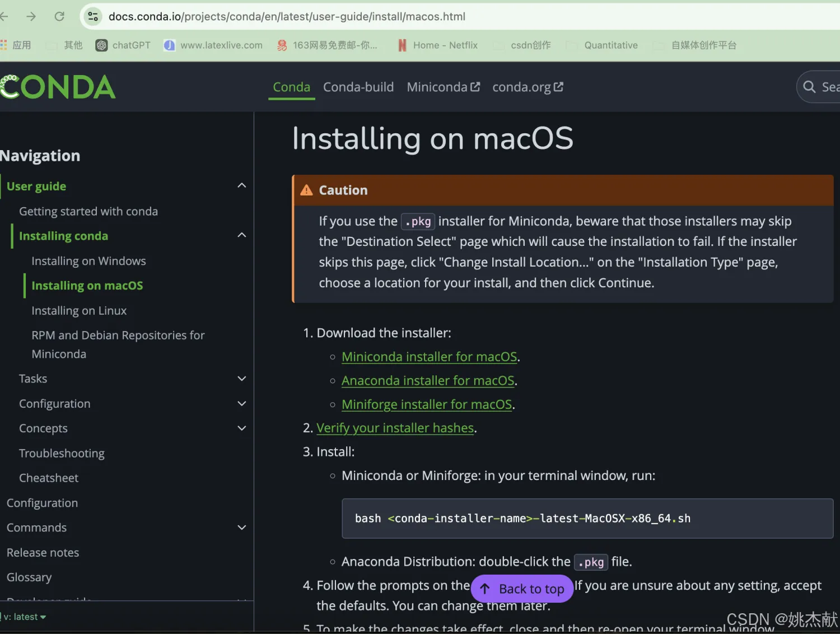
Task: Open the 163 mail bookmark
Action: (327, 45)
